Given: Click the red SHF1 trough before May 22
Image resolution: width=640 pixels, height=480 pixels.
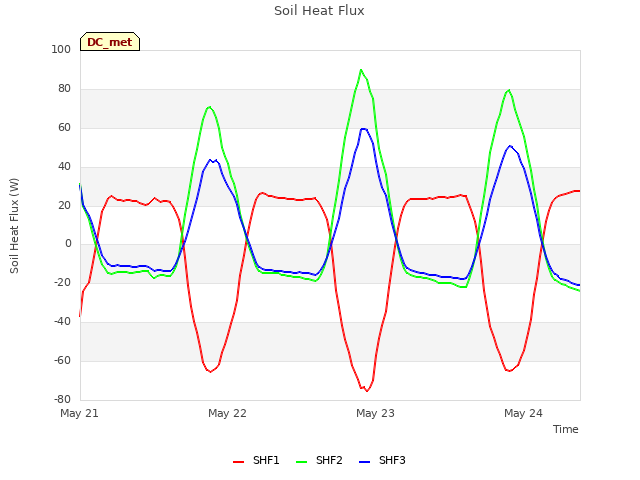Looking at the screenshot, I should tap(211, 372).
